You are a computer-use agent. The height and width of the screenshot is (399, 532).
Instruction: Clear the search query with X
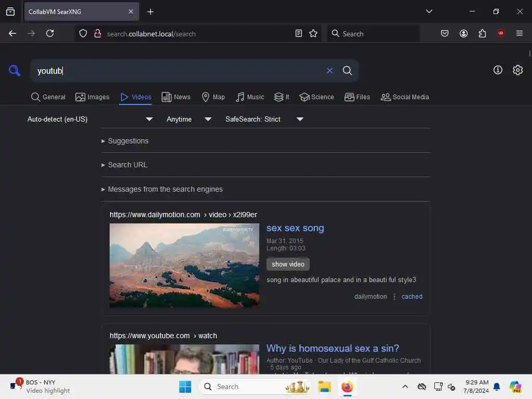[329, 71]
